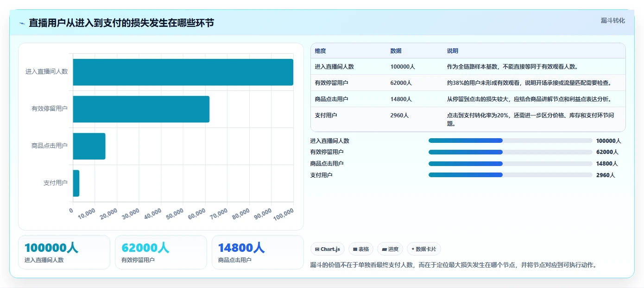Click 进入直播间人数 in the table's first row
This screenshot has height=288, width=644.
tap(335, 67)
